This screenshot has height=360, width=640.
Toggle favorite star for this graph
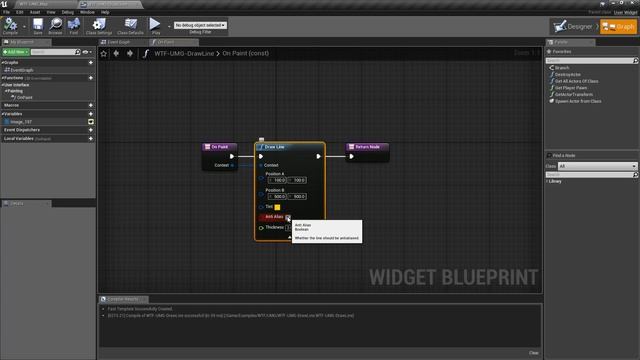(x=104, y=53)
